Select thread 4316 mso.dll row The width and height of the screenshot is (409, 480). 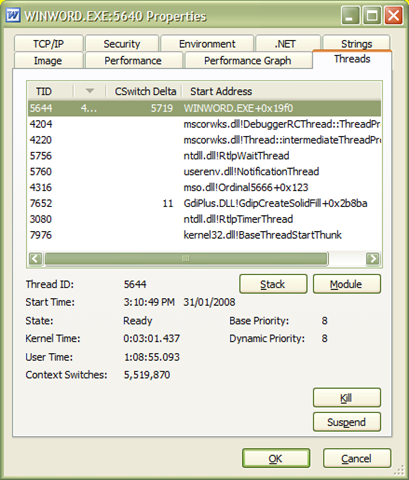pyautogui.click(x=204, y=187)
